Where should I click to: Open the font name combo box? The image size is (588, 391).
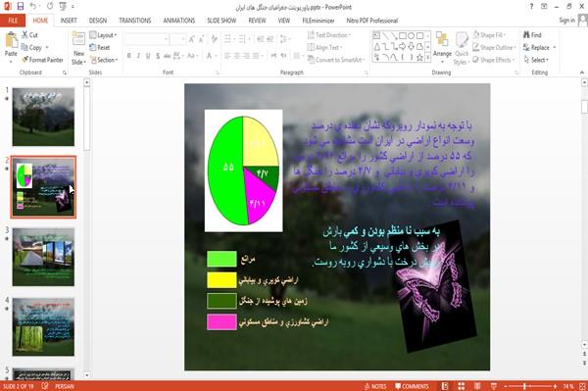[147, 39]
